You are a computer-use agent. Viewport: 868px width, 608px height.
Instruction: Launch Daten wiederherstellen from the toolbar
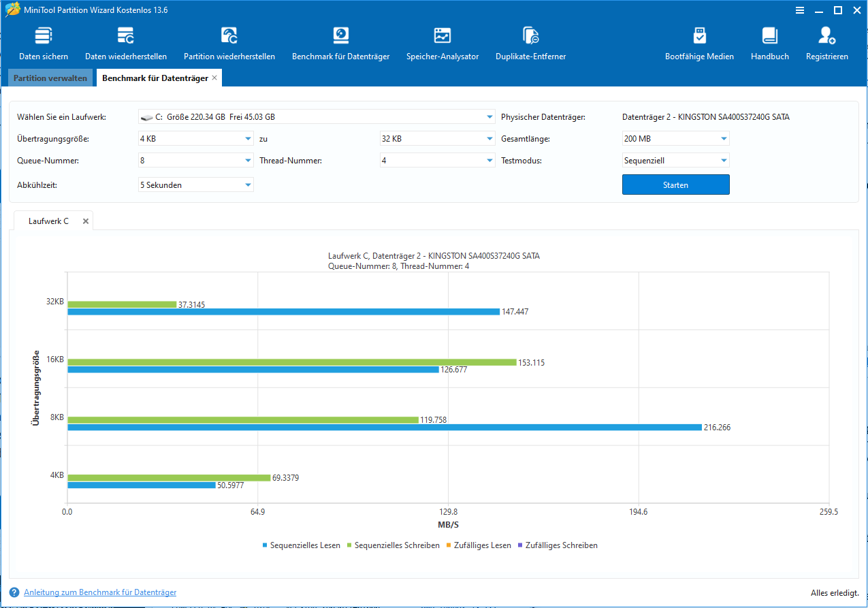126,44
